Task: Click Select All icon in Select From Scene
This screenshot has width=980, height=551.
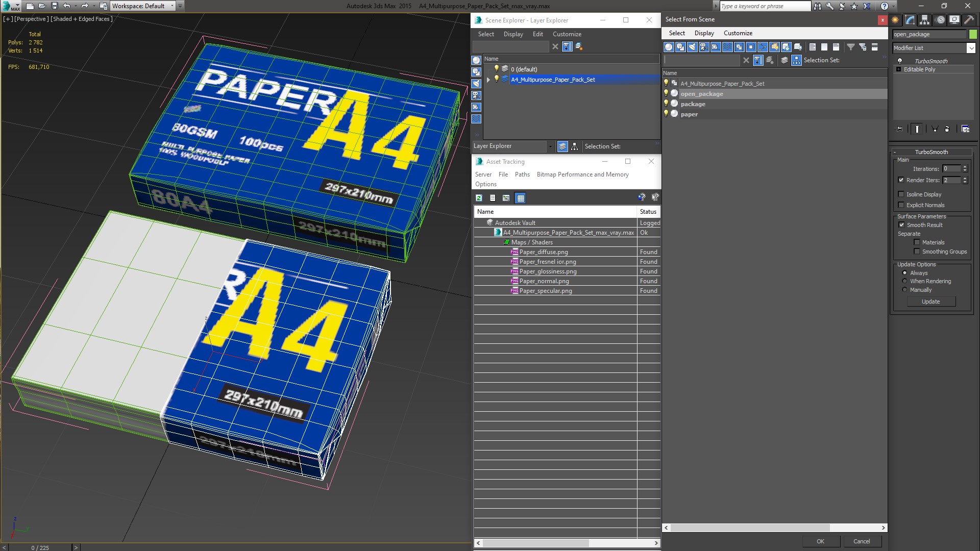Action: tap(813, 47)
